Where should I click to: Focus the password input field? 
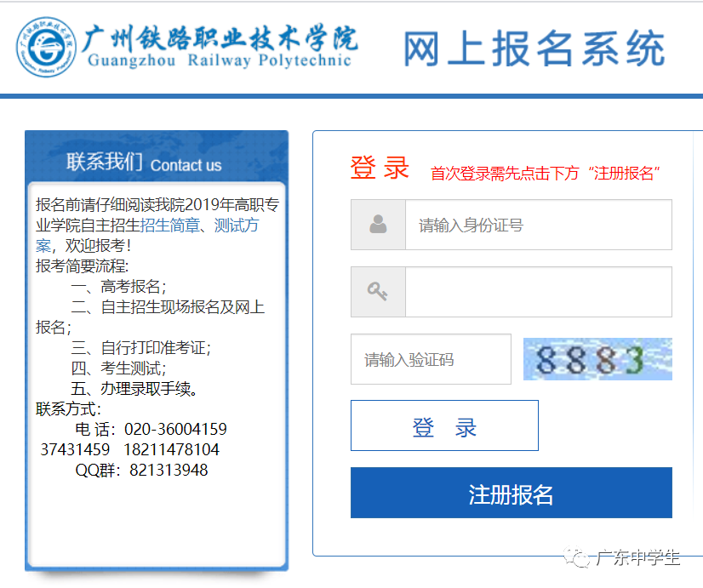539,292
